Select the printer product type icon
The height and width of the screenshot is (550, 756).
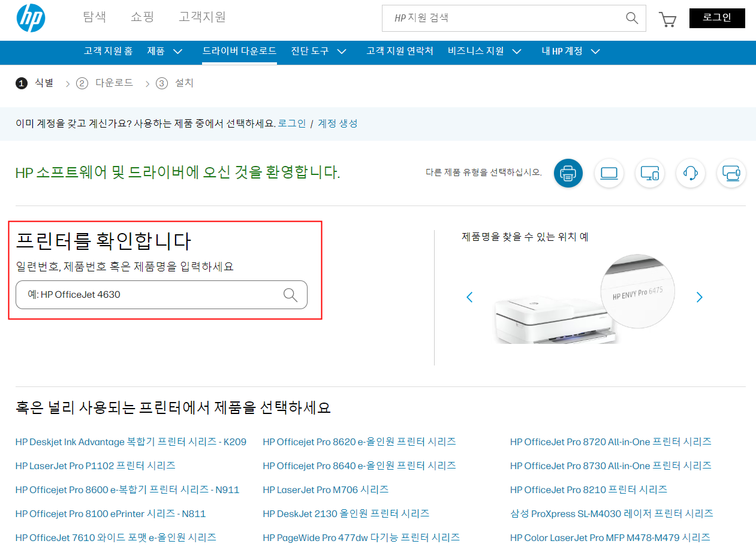pos(568,174)
